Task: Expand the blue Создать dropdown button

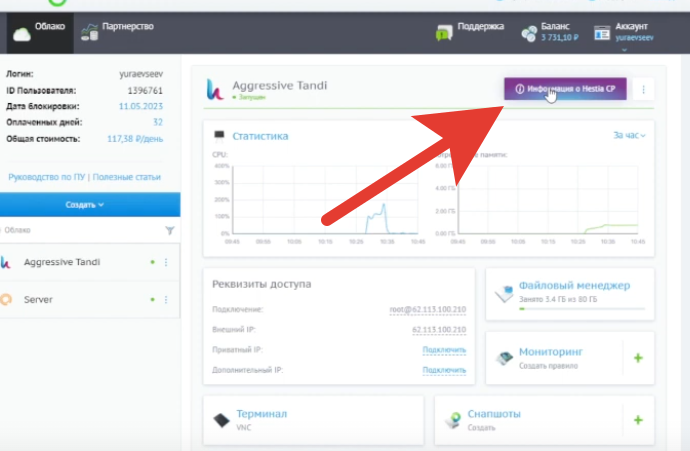Action: tap(90, 204)
